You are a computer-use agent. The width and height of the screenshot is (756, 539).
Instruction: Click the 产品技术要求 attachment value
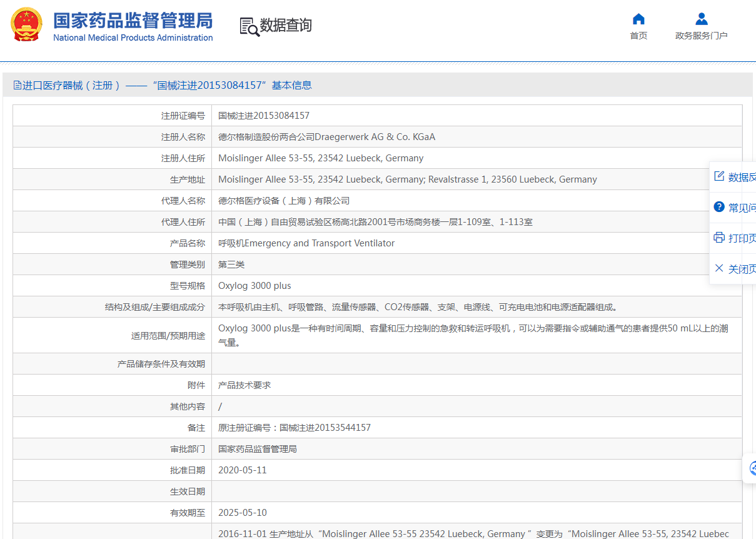[x=244, y=385]
